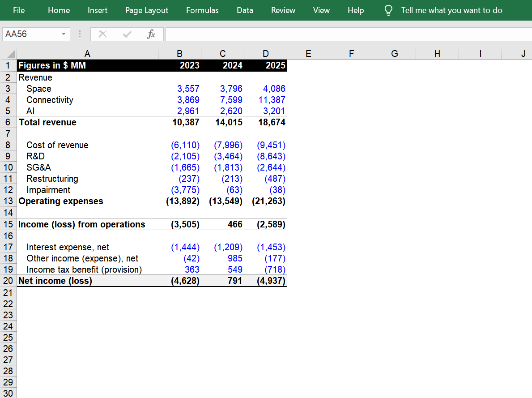Select the Revenue label cell
This screenshot has height=398, width=532.
click(88, 77)
